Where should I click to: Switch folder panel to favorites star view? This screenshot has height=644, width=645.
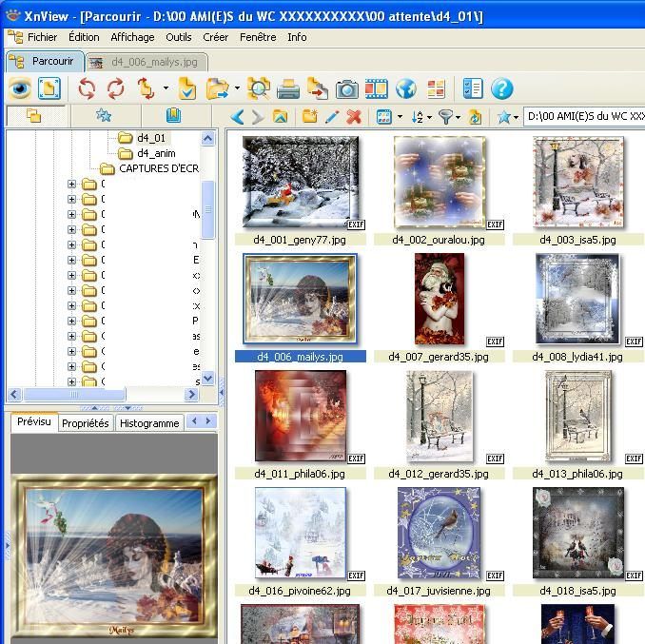pos(104,116)
